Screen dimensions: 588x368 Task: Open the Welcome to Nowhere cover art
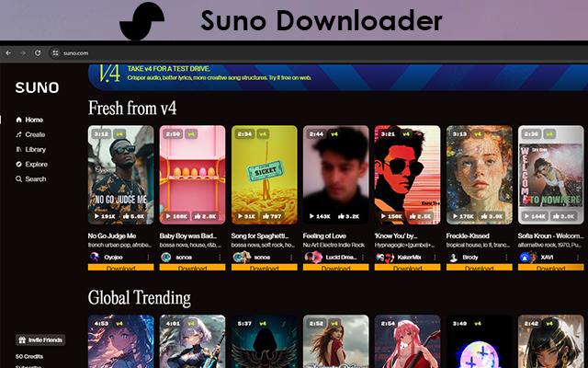coord(551,175)
